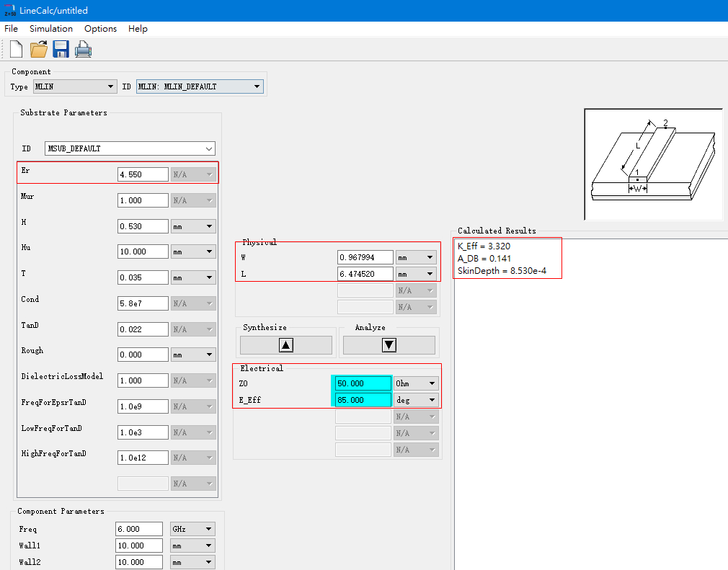
Task: Open the Simulation menu
Action: click(x=51, y=29)
